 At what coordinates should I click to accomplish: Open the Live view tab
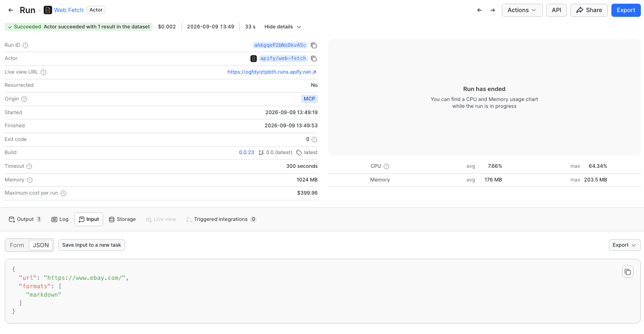pyautogui.click(x=161, y=219)
